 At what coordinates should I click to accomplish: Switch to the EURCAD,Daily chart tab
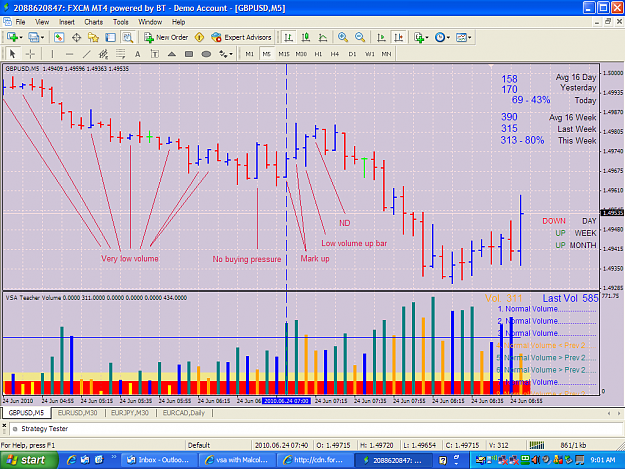pyautogui.click(x=184, y=413)
